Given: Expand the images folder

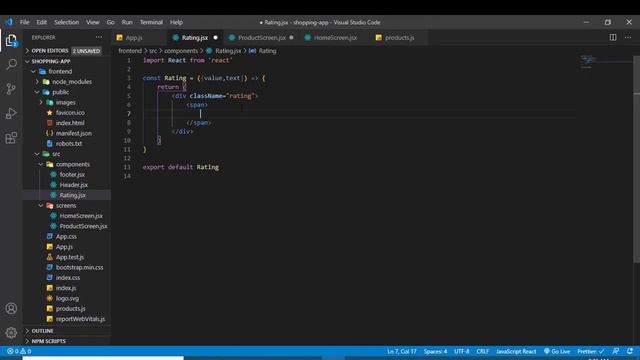Looking at the screenshot, I should pos(41,102).
